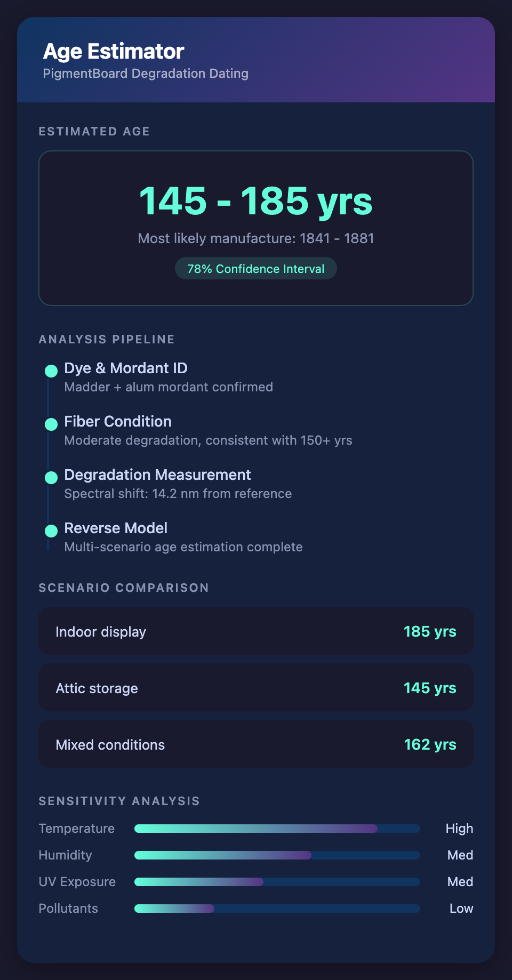Click the Degradation Measurement step dot
The image size is (512, 980).
[x=51, y=478]
